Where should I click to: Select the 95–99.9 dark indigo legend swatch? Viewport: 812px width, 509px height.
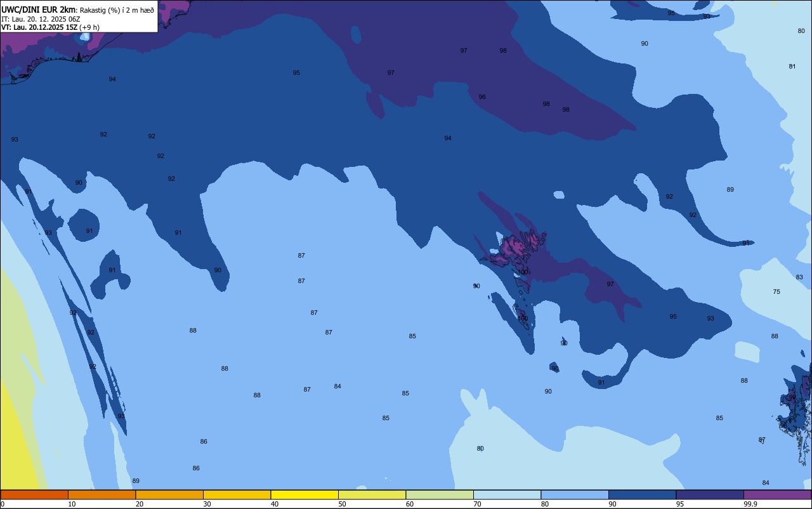click(710, 494)
